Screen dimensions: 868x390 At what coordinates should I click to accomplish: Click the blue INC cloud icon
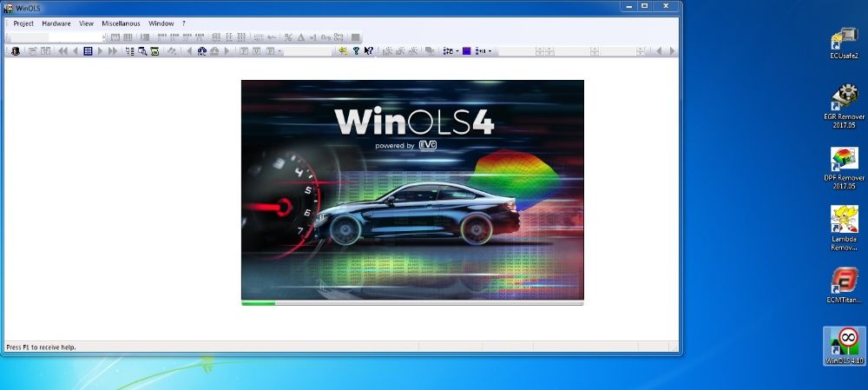[x=201, y=51]
